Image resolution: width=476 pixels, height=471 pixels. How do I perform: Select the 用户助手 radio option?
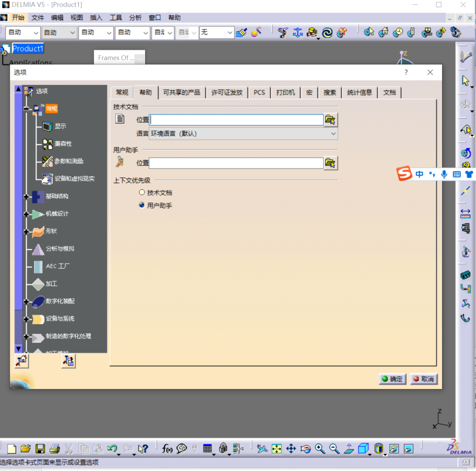coord(142,205)
